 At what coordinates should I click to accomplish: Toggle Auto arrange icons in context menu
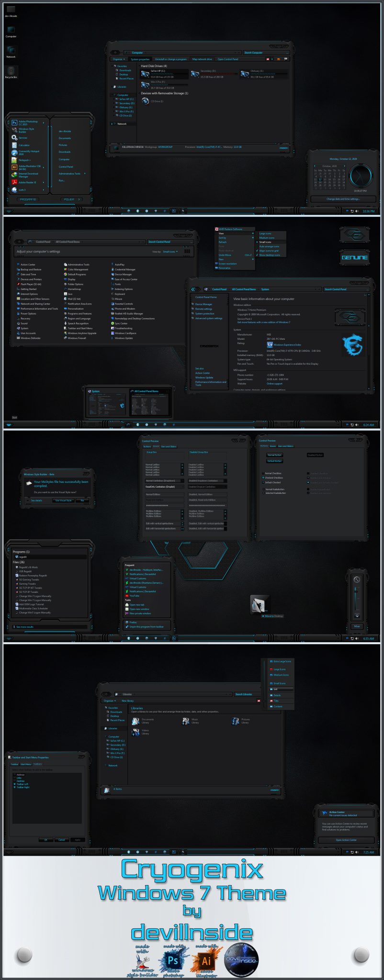(269, 246)
